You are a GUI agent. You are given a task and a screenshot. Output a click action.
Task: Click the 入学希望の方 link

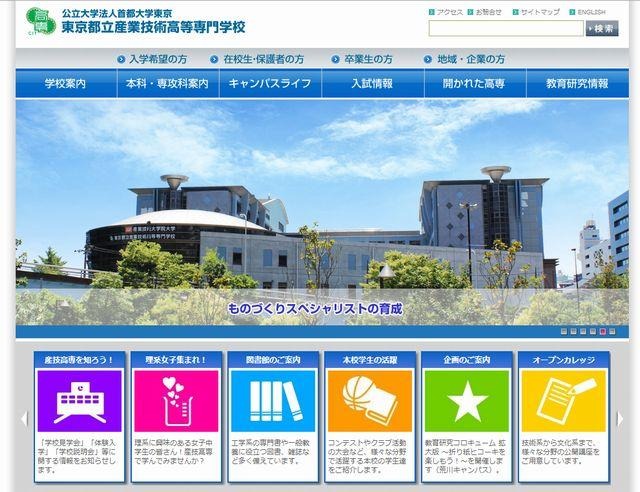coord(158,59)
